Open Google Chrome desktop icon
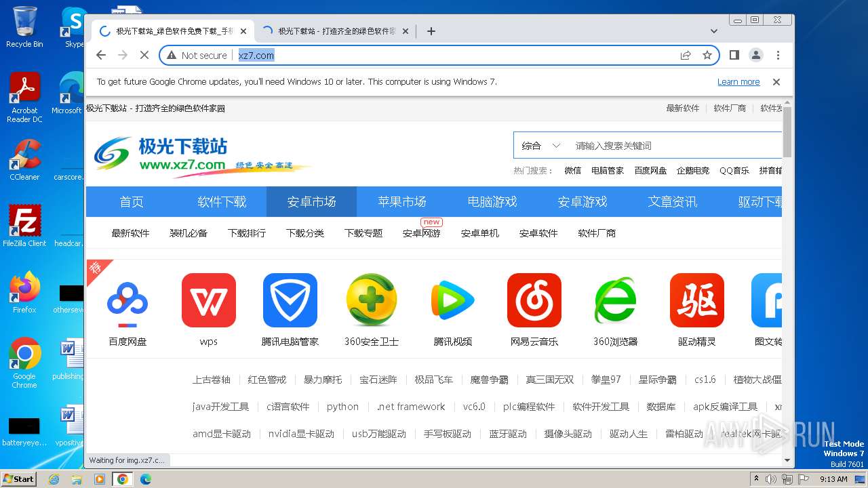The width and height of the screenshot is (868, 488). [24, 363]
